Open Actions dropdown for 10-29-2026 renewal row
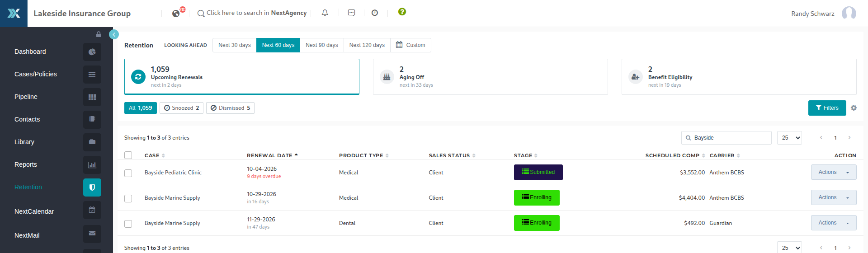The width and height of the screenshot is (868, 253). (834, 197)
